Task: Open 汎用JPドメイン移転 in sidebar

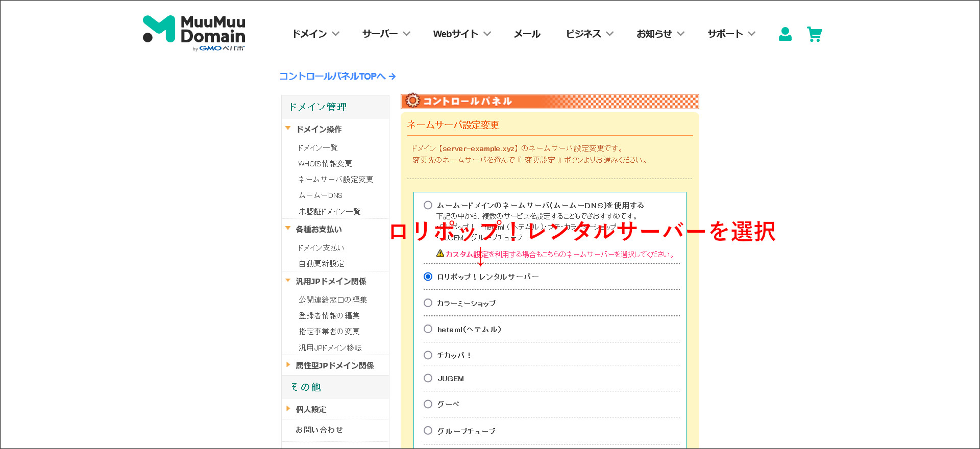Action: (330, 347)
